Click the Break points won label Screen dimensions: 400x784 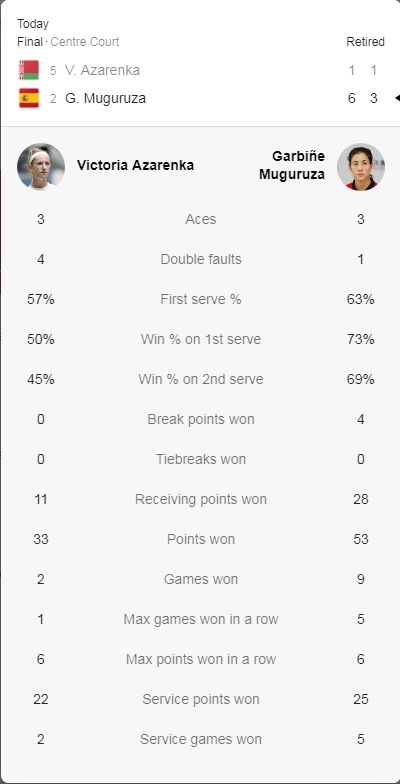coord(200,419)
